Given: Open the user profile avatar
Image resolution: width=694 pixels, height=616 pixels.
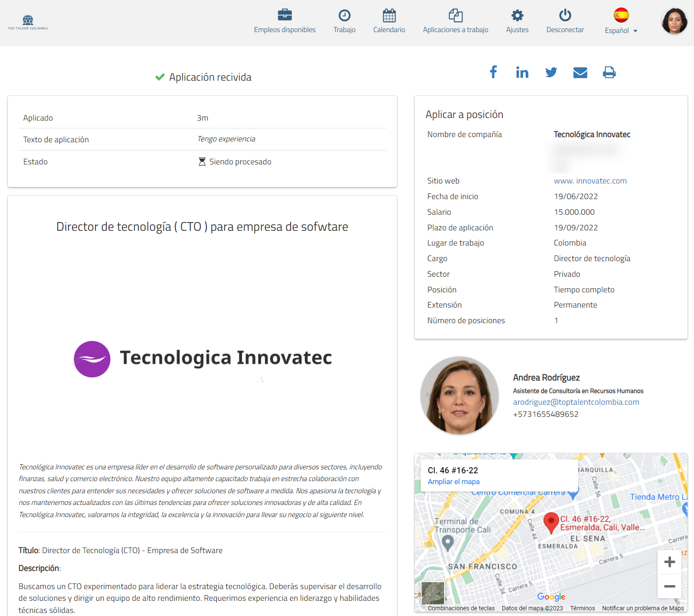Looking at the screenshot, I should click(674, 21).
